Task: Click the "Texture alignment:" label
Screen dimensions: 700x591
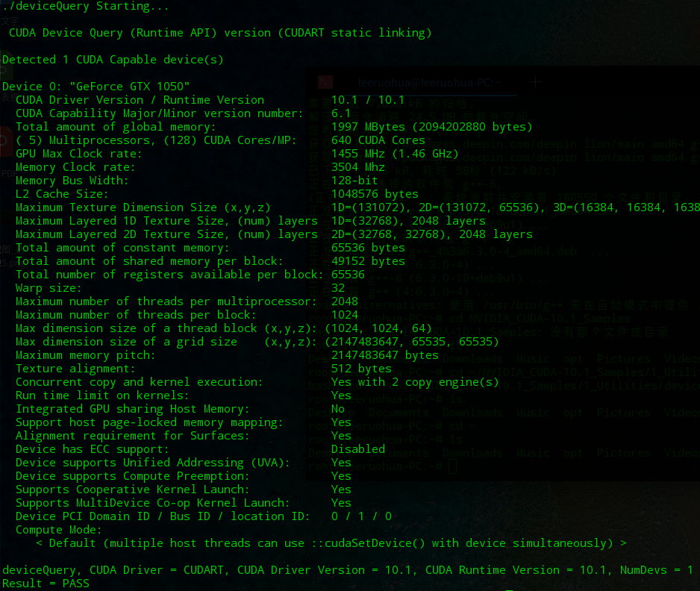Action: point(75,369)
